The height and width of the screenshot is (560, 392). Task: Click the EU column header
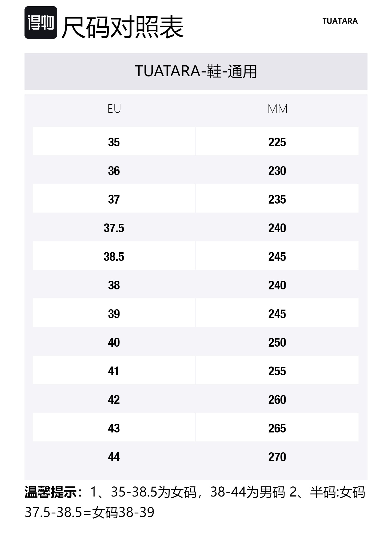pos(114,109)
